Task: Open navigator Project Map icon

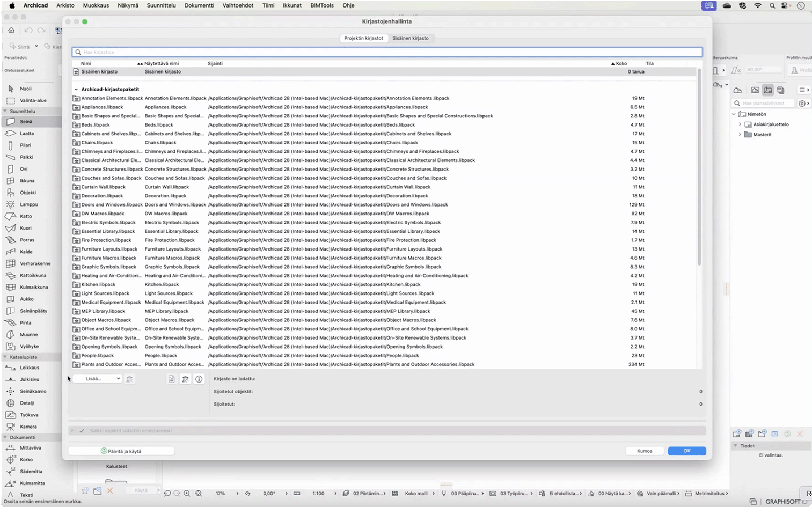Action: click(738, 90)
